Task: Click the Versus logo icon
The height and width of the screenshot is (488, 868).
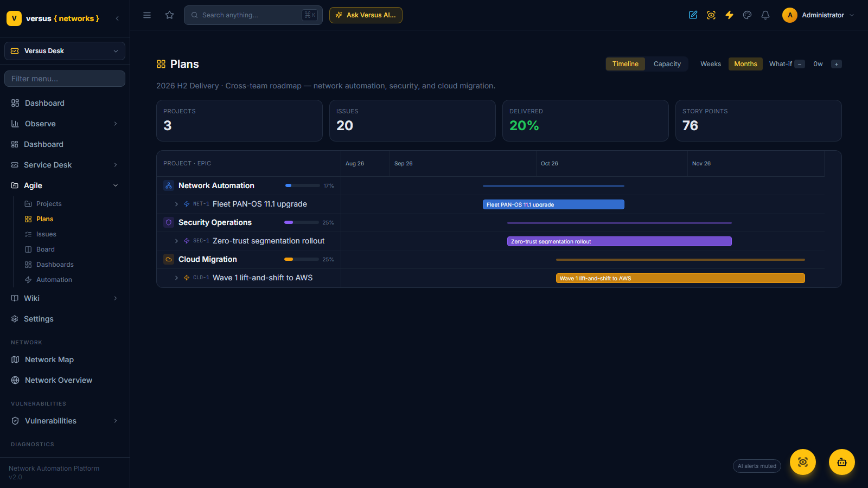Action: click(14, 18)
